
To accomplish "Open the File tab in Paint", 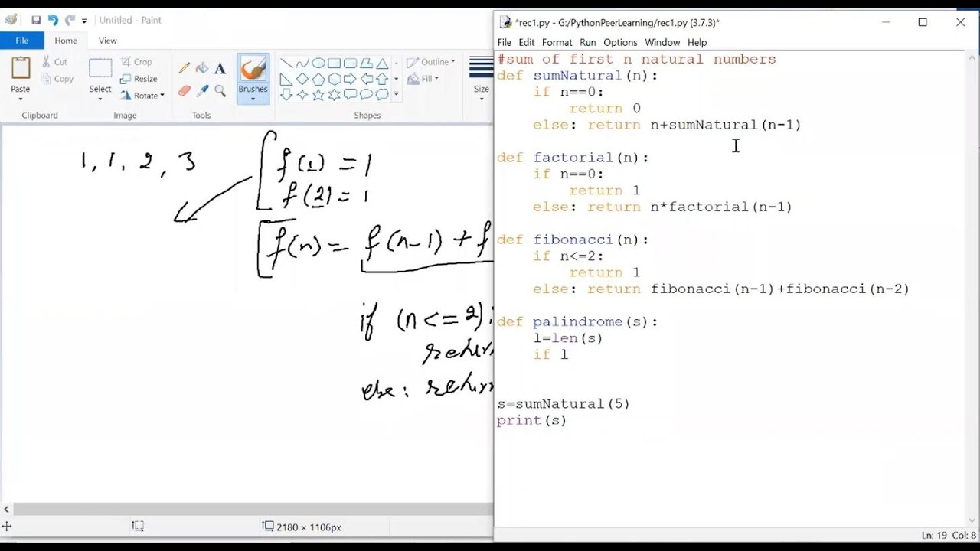I will pos(21,41).
